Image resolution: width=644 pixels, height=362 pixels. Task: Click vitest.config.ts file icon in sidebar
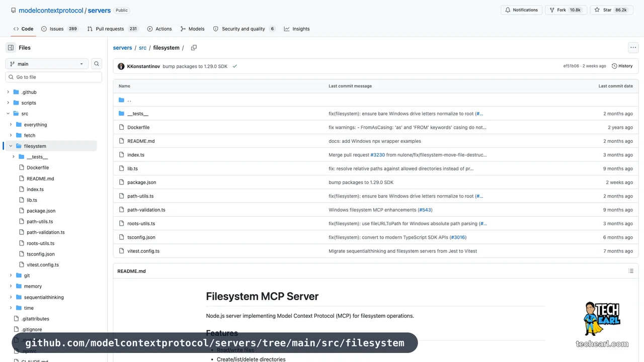point(22,265)
